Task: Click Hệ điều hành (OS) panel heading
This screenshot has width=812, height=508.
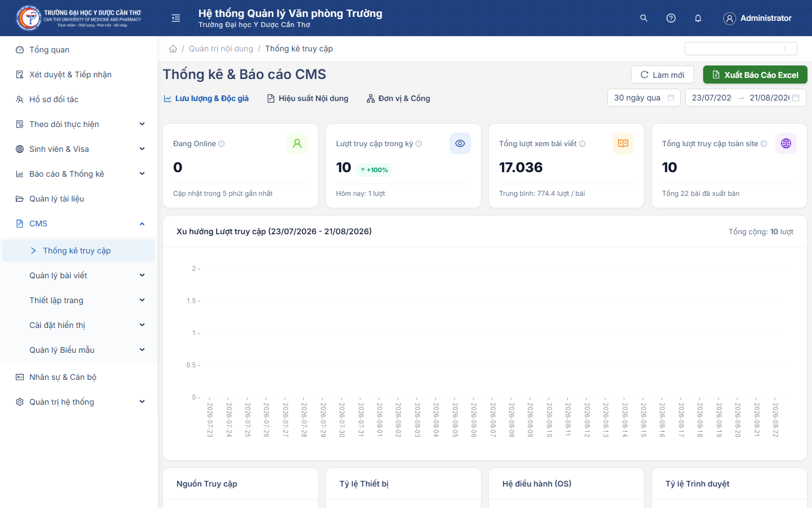Action: tap(537, 484)
